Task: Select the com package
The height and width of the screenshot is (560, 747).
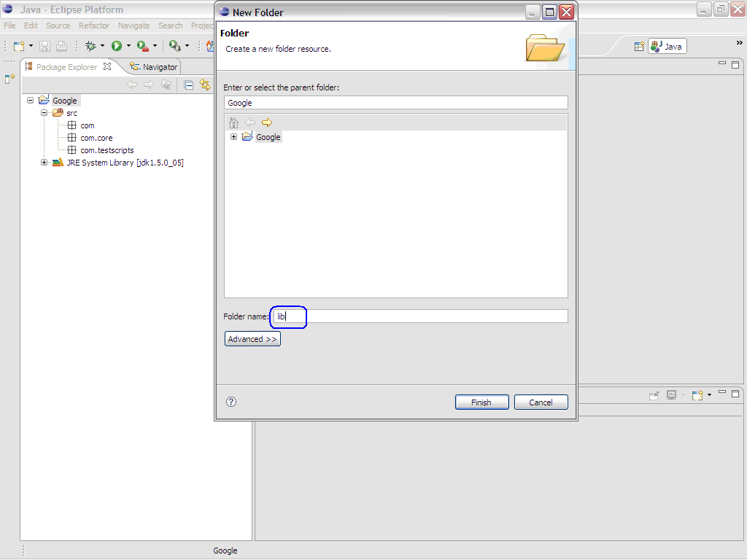Action: pyautogui.click(x=88, y=125)
